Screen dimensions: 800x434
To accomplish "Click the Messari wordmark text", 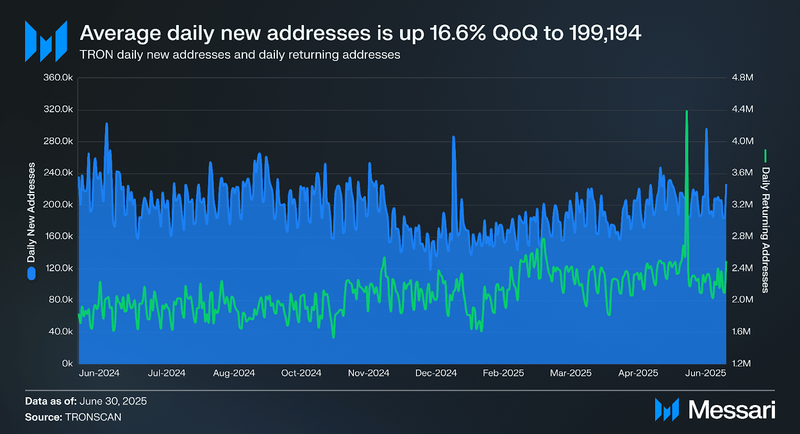I will coord(732,410).
